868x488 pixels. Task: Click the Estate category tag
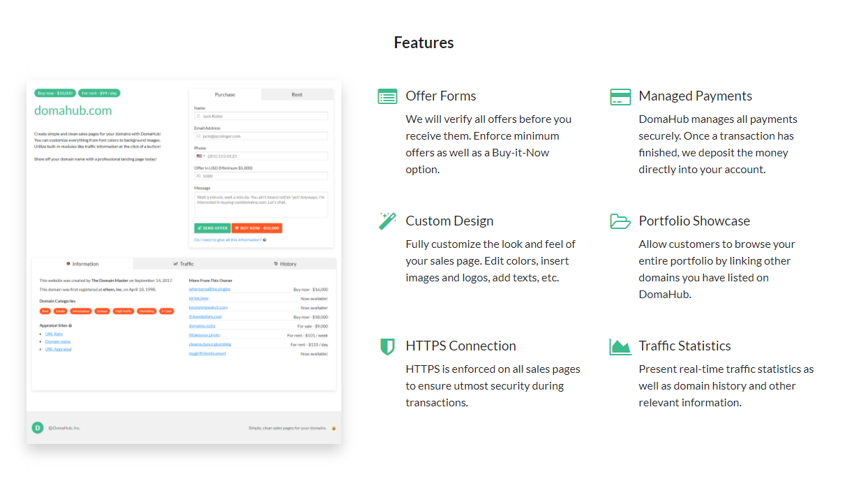click(61, 311)
